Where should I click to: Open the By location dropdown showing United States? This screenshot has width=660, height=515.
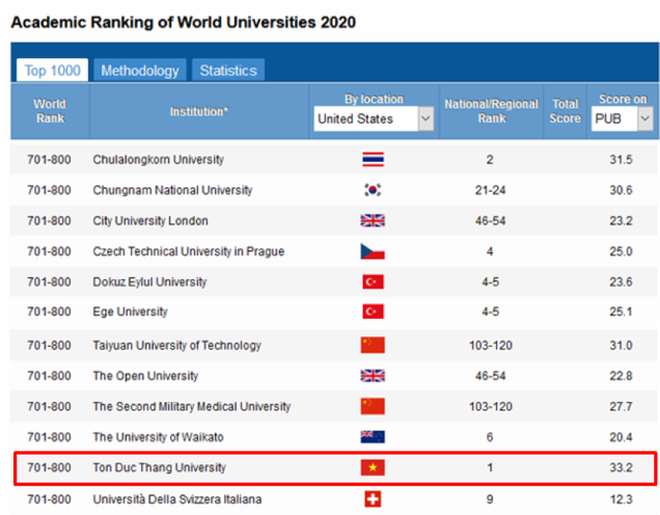[374, 119]
